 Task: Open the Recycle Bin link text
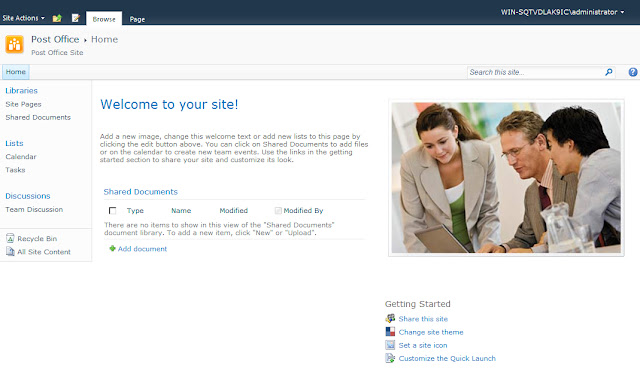37,238
